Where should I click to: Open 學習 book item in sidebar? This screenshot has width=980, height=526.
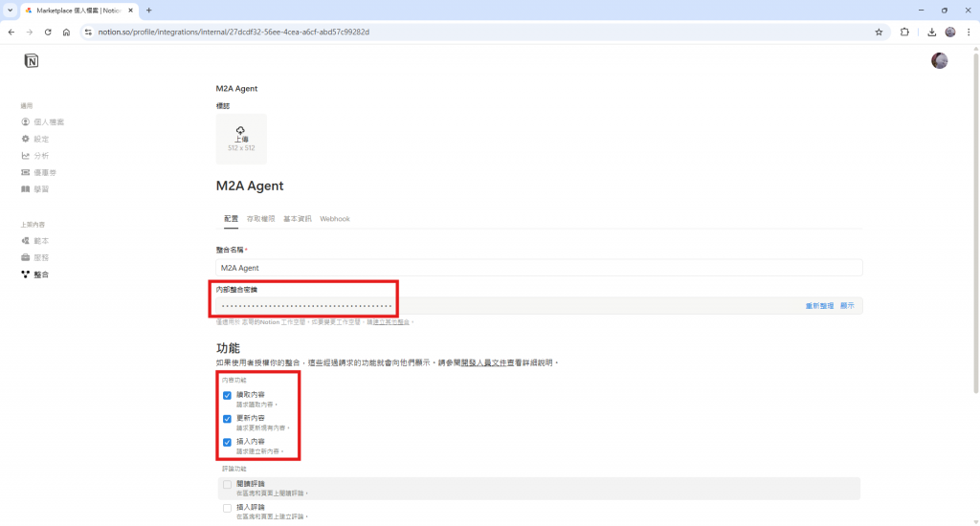tap(35, 189)
